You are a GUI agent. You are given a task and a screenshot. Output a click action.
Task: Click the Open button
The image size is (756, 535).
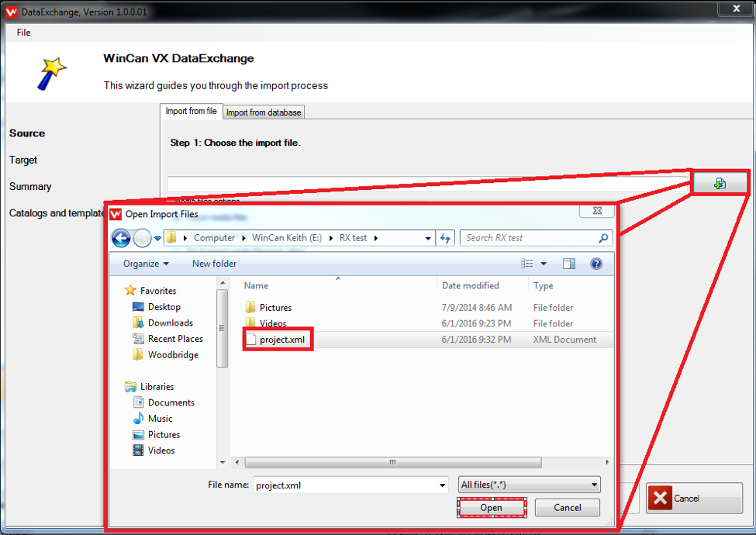(x=491, y=507)
